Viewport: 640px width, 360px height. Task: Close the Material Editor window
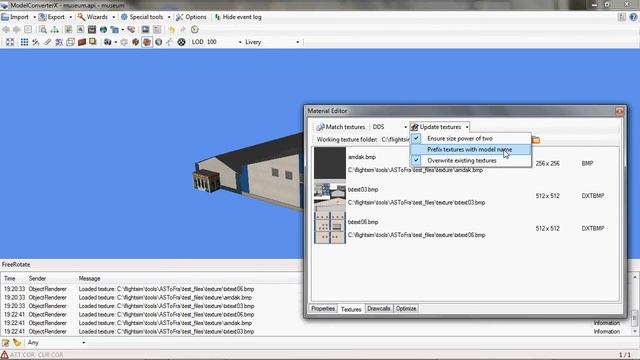pyautogui.click(x=619, y=111)
